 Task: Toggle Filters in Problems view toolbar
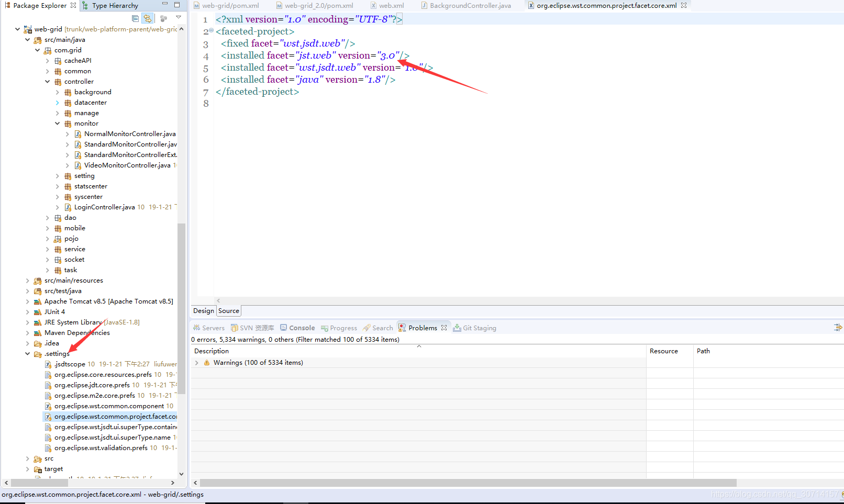(837, 327)
